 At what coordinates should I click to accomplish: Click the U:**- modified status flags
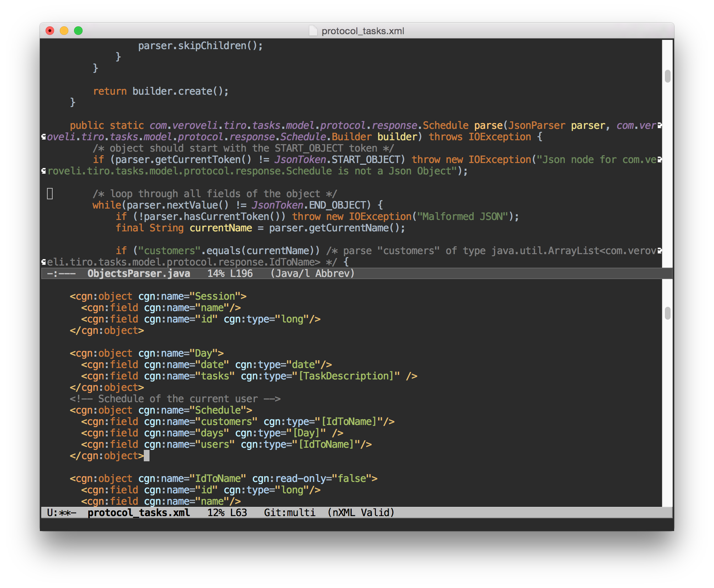tap(61, 513)
